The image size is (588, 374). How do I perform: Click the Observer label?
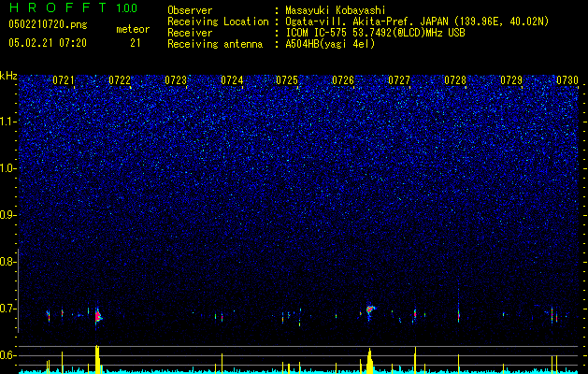pyautogui.click(x=190, y=10)
